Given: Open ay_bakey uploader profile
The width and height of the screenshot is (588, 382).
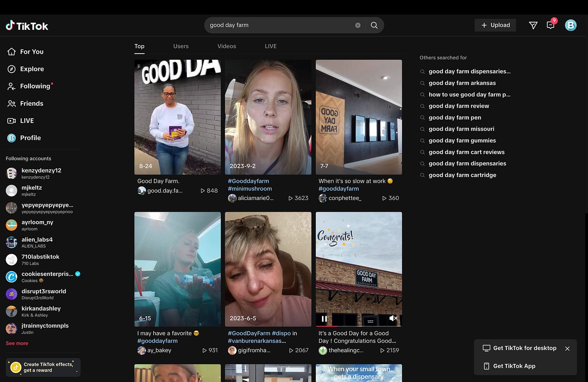Looking at the screenshot, I should (x=154, y=351).
